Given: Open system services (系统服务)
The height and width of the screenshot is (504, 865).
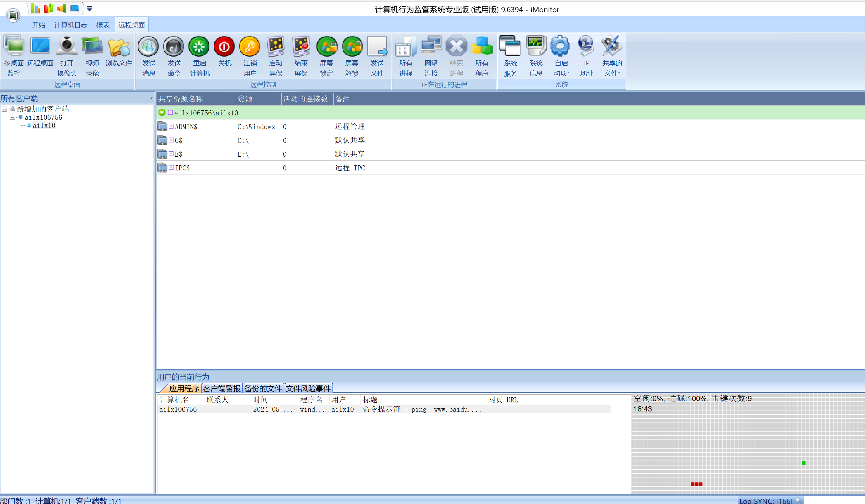Looking at the screenshot, I should pos(510,56).
